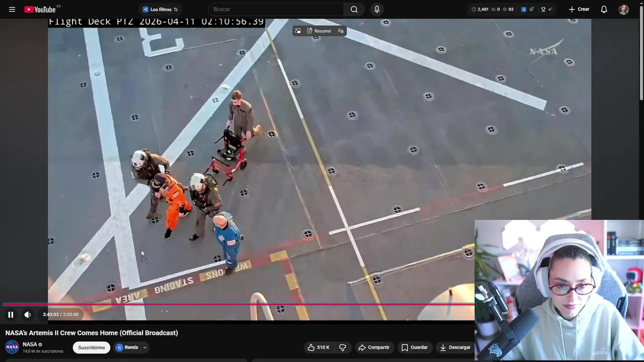Click the Buscar search field
This screenshot has height=362, width=644.
point(276,10)
